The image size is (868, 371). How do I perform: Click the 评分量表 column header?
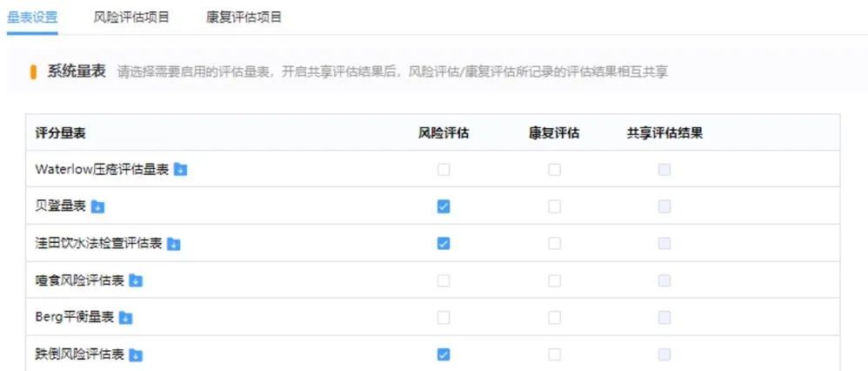pos(60,133)
